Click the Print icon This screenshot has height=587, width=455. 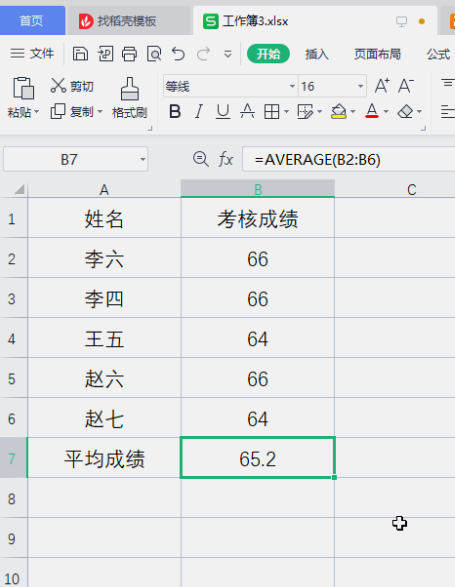click(129, 54)
